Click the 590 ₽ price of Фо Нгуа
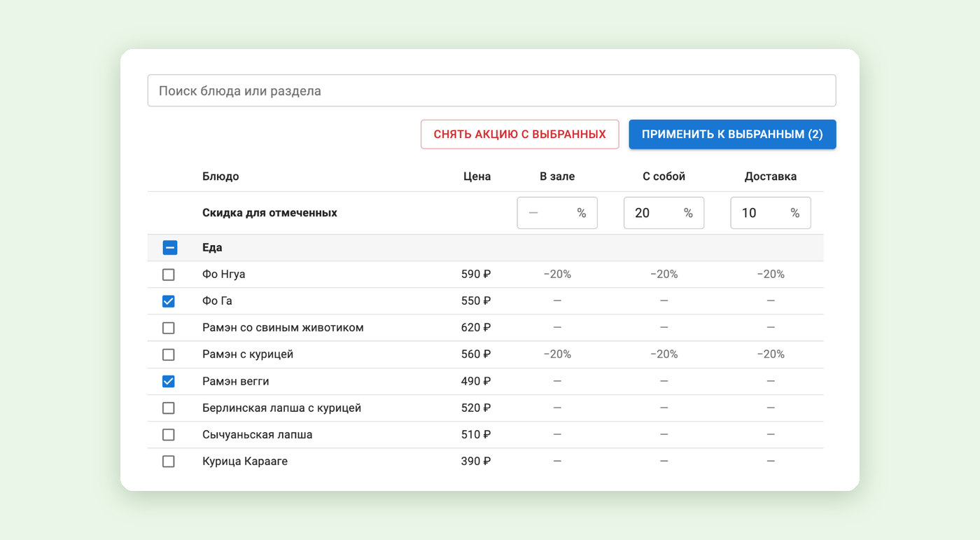 click(x=476, y=275)
